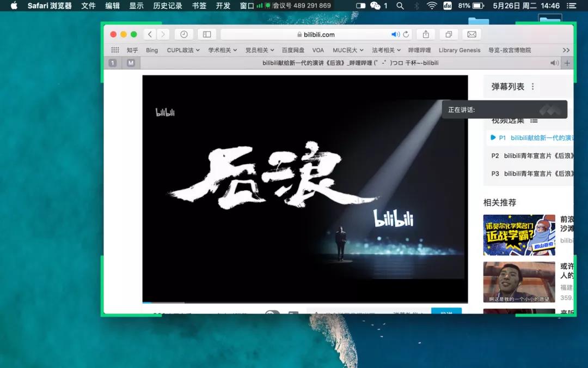Click the 5月26日 周二 14:46 clock

tap(526, 5)
